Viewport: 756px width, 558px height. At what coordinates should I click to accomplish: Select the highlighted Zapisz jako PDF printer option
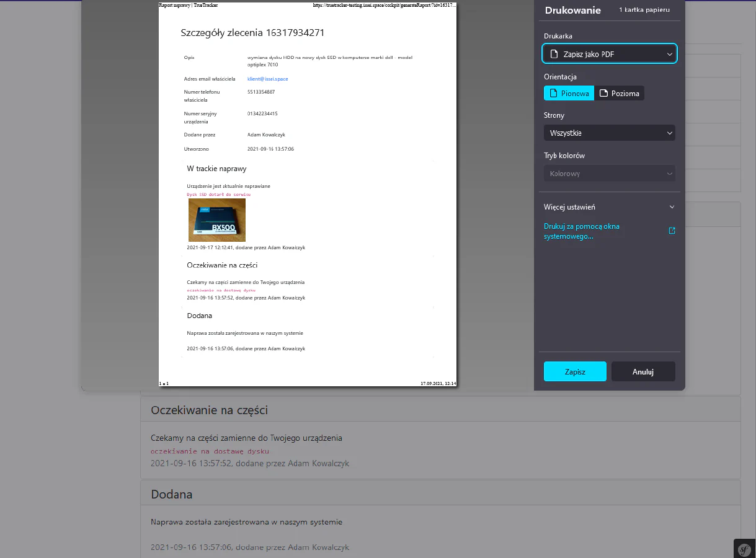[x=609, y=54]
